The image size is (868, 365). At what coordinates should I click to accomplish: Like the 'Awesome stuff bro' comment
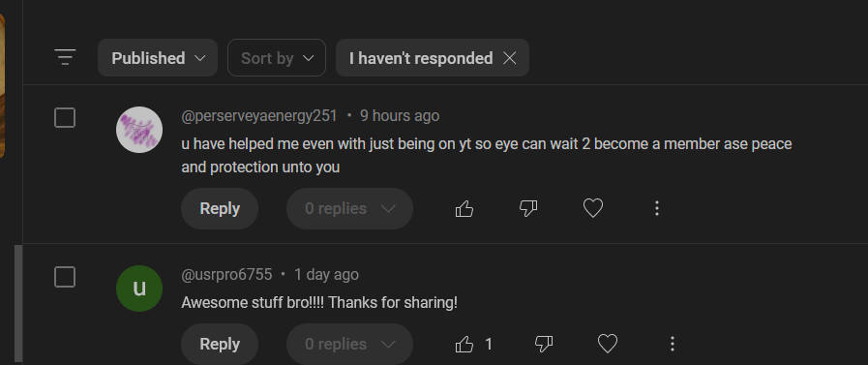coord(464,344)
